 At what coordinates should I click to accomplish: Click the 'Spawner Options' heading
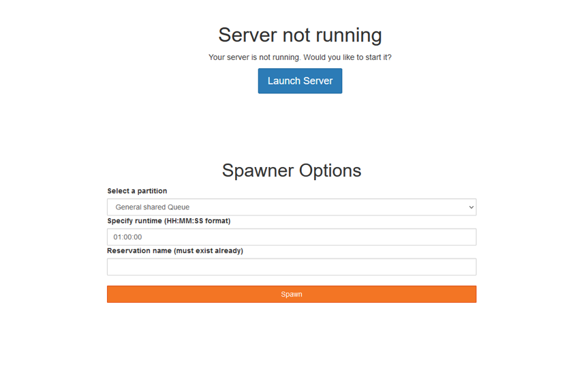[292, 170]
